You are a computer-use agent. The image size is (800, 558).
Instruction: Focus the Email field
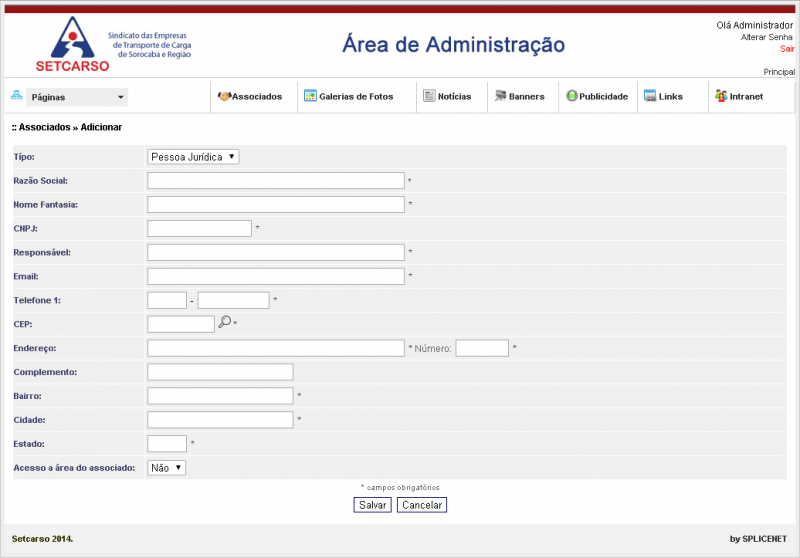tap(276, 276)
